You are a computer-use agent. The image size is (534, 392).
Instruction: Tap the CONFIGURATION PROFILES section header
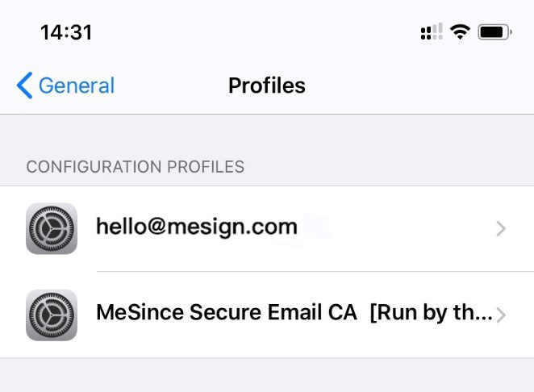point(136,167)
